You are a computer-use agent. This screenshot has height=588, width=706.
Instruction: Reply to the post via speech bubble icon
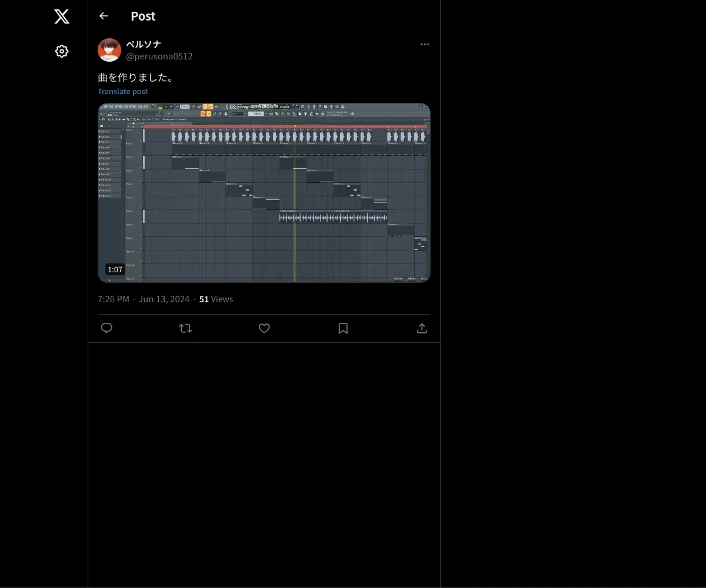tap(106, 328)
